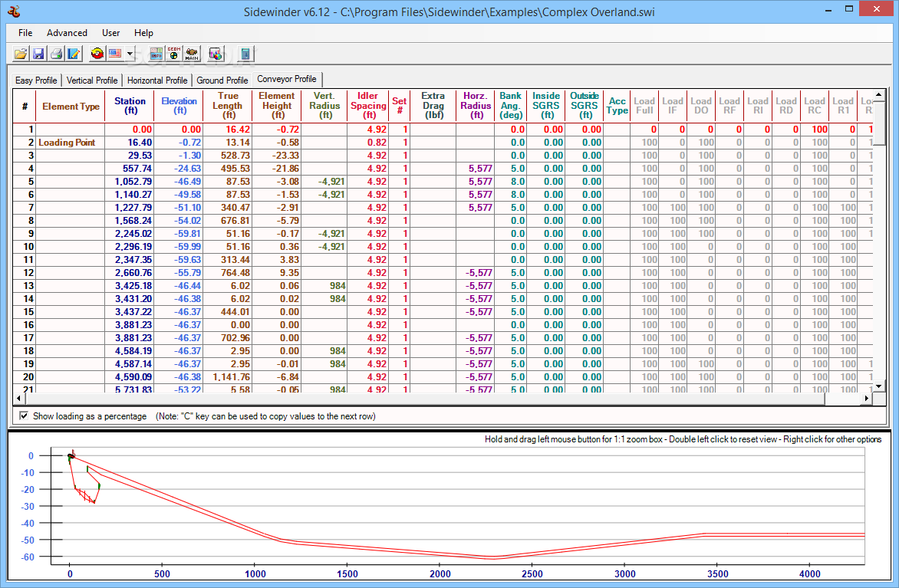Open the Advanced menu

[67, 33]
